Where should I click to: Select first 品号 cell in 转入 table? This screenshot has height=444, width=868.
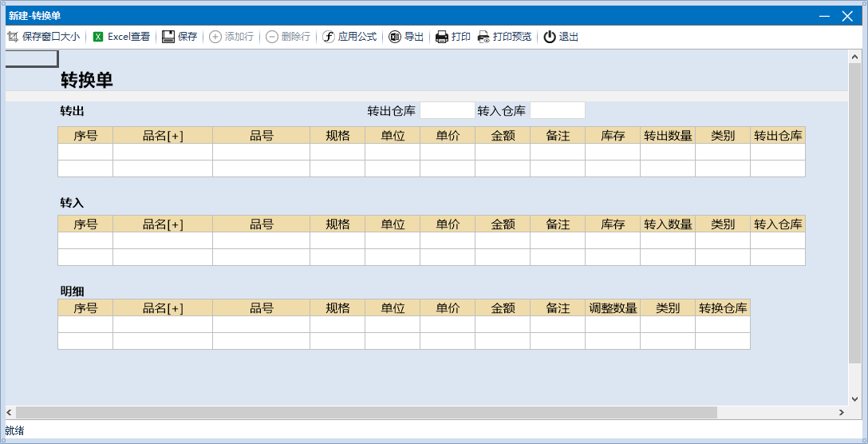point(261,240)
